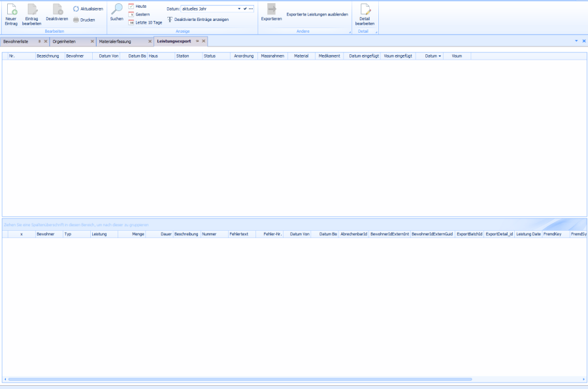Image resolution: width=588 pixels, height=389 pixels.
Task: Open Detail bearbeiten
Action: pyautogui.click(x=365, y=14)
